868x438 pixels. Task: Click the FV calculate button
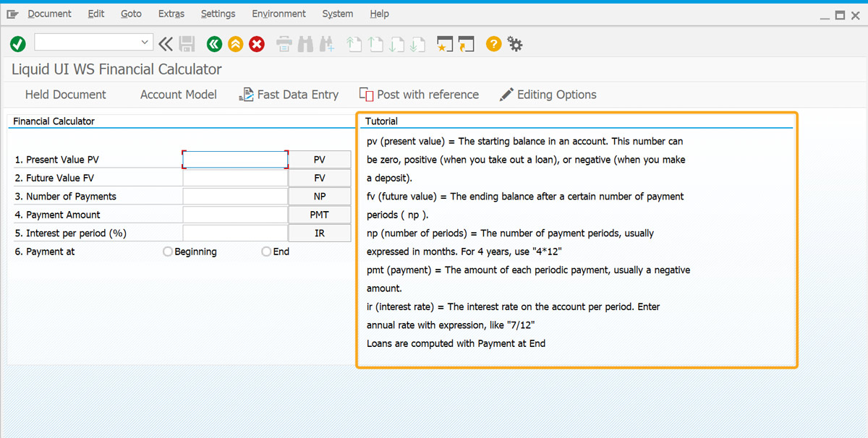point(320,178)
